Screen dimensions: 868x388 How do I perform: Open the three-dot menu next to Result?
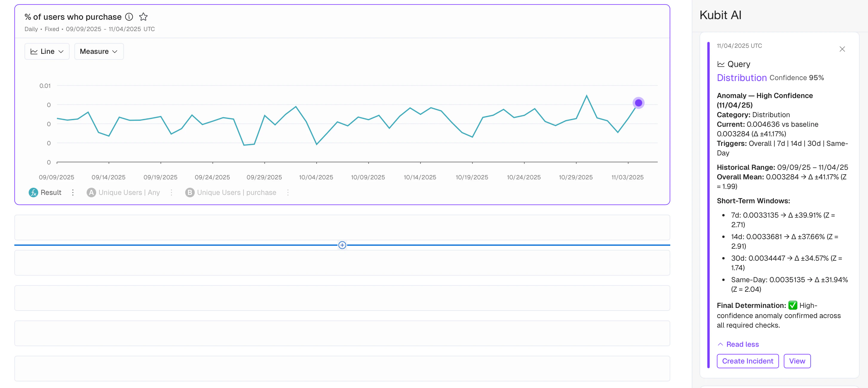[x=73, y=193]
